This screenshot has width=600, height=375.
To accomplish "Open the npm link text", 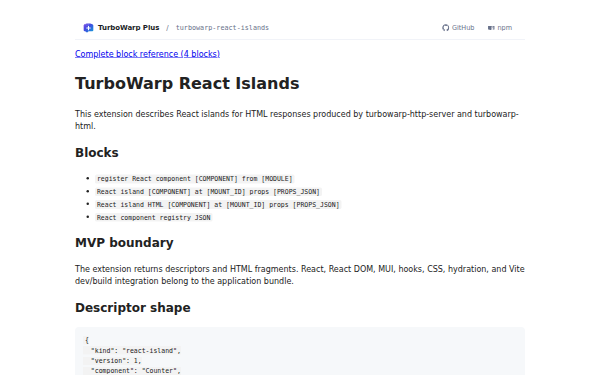I will (505, 28).
